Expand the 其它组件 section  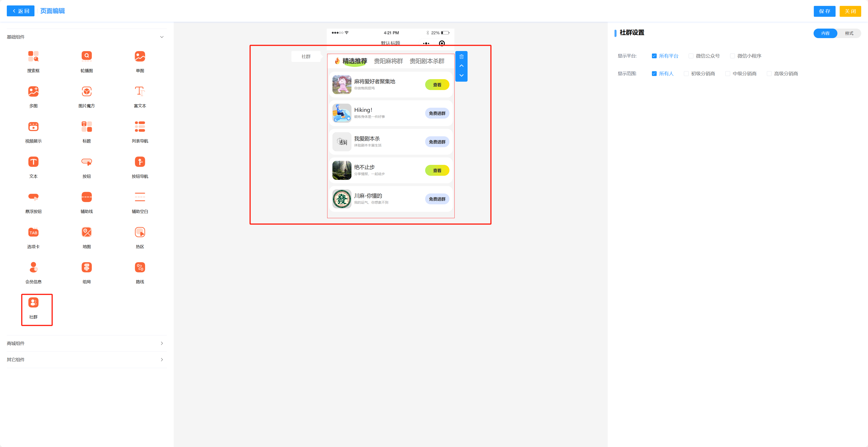click(162, 360)
